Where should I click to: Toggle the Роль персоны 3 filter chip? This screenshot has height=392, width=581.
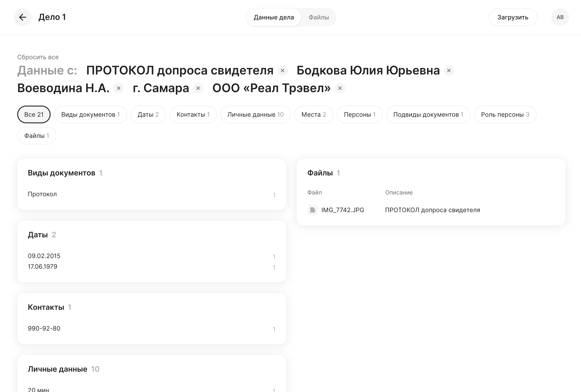point(505,114)
